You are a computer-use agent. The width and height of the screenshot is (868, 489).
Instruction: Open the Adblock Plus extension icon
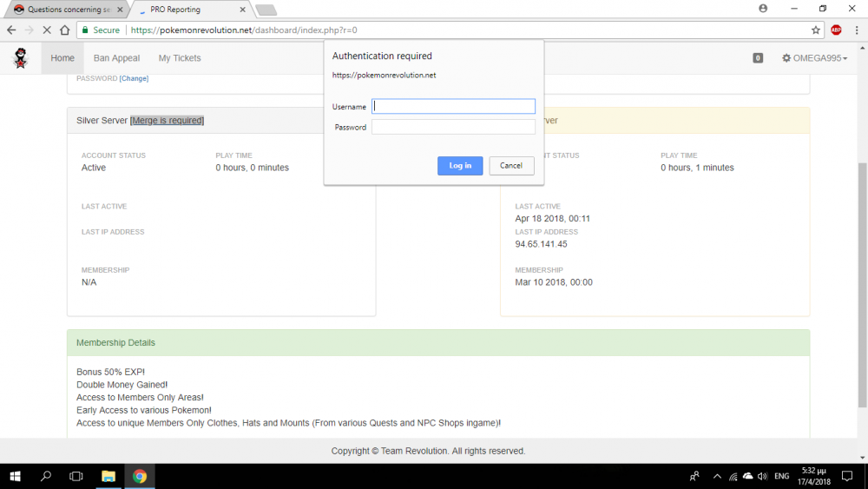point(836,30)
